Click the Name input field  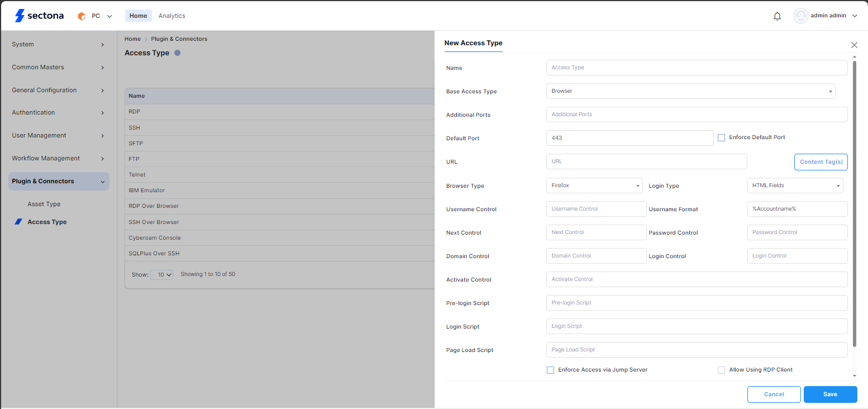tap(697, 68)
